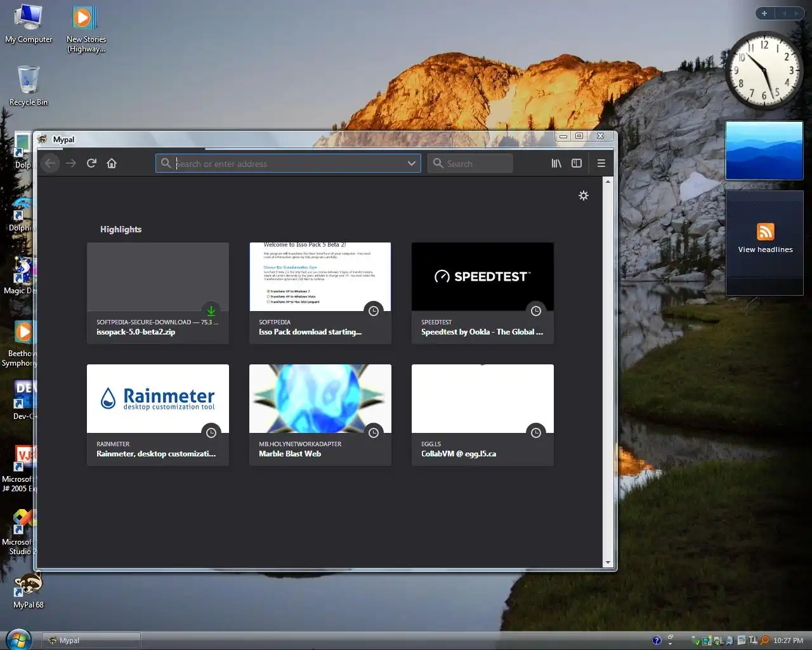Select the Microsoft J# 2005 desktop shortcut
This screenshot has width=812, height=650.
pyautogui.click(x=19, y=468)
